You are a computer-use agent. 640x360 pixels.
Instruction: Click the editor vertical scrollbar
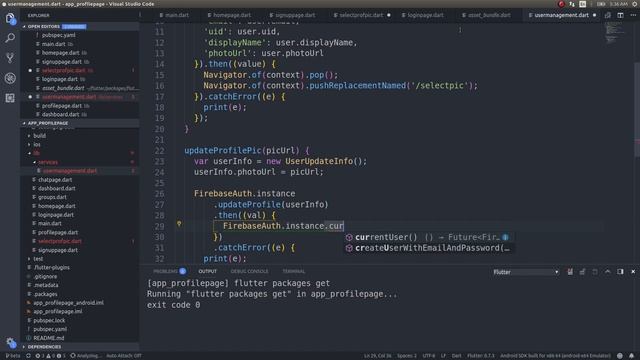[x=637, y=109]
